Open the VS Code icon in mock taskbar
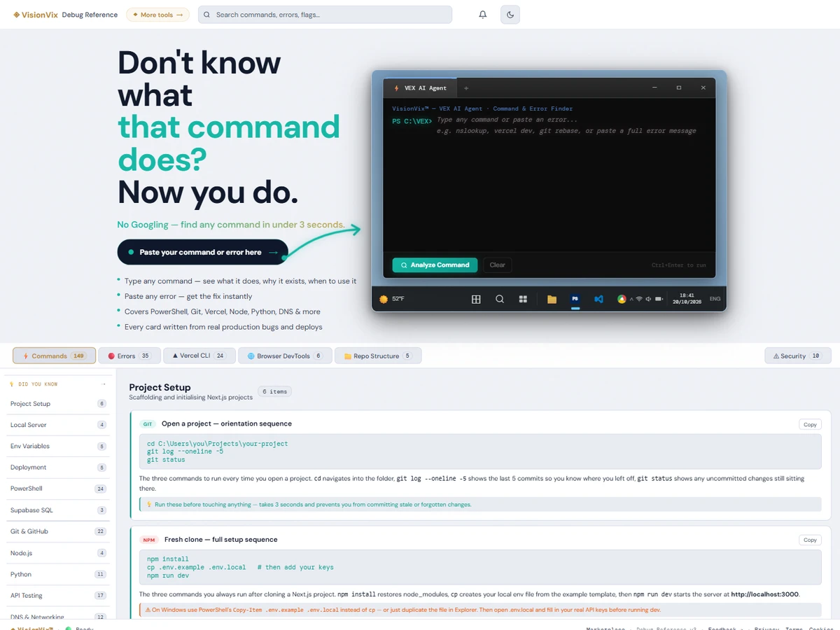Screen dimensions: 840x630 click(x=598, y=299)
